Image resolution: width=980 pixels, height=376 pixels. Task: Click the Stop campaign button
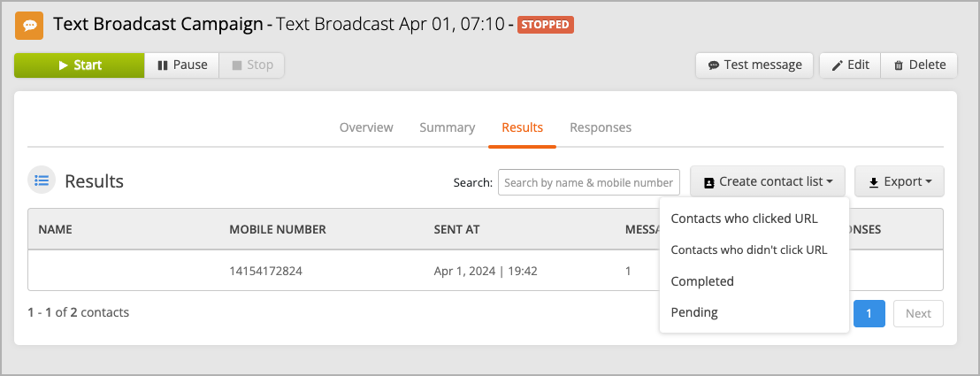(x=252, y=65)
